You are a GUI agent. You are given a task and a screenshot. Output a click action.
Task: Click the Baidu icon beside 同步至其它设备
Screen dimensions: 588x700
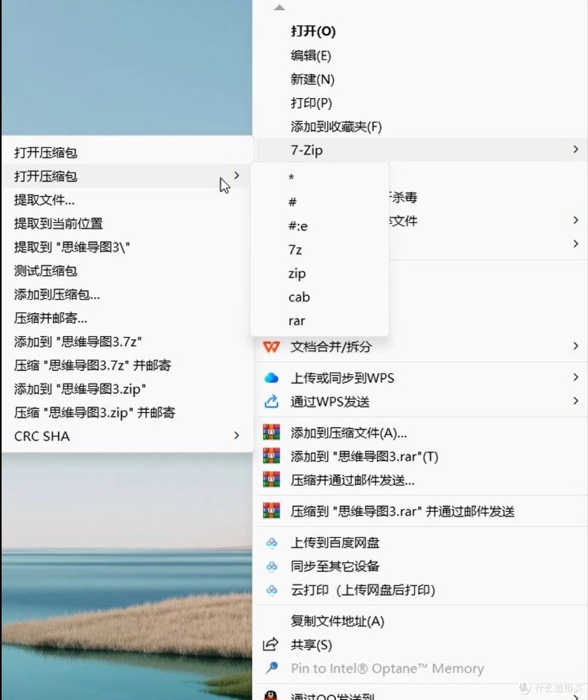(271, 566)
